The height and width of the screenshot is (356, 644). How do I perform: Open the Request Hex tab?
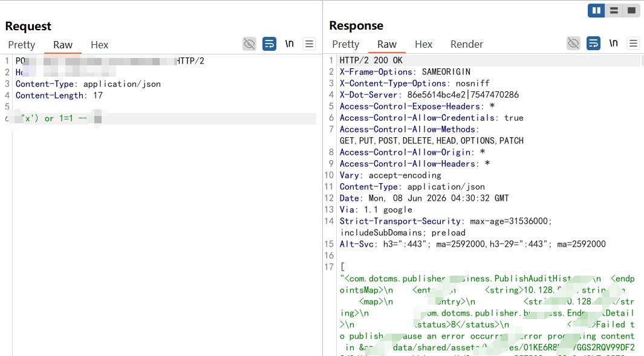[99, 45]
